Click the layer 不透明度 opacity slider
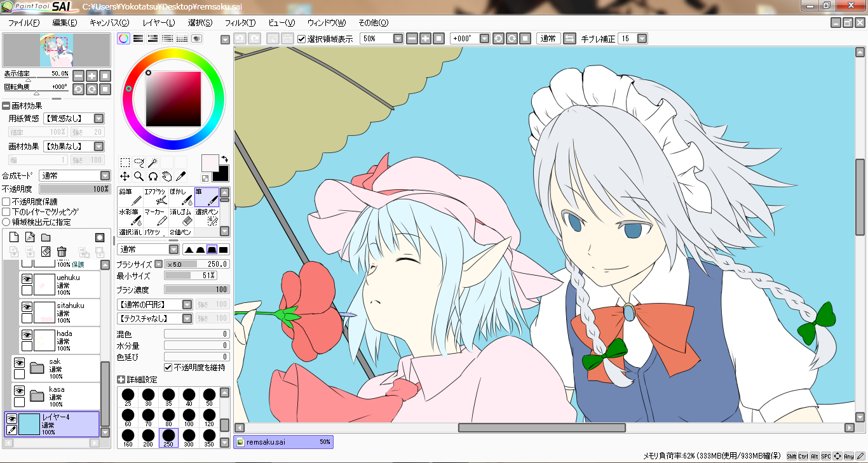The image size is (868, 463). (75, 189)
